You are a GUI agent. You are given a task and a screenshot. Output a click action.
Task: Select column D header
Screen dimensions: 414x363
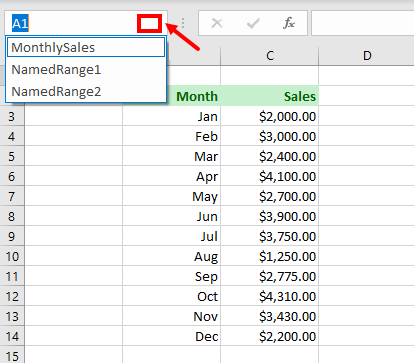tap(367, 56)
